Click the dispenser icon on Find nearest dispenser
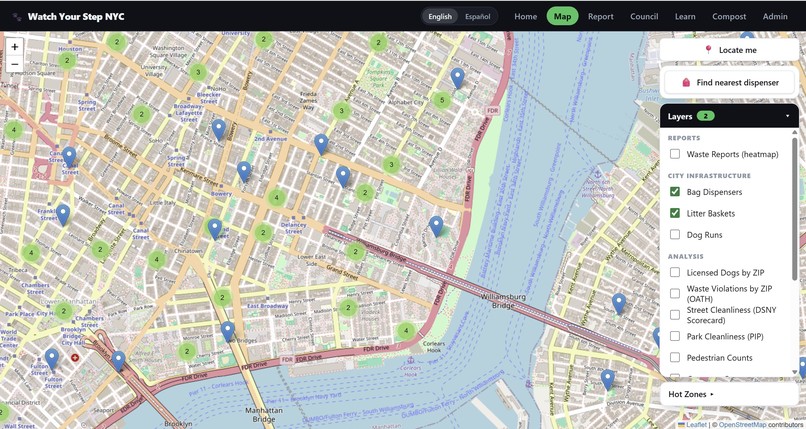The width and height of the screenshot is (806, 429). tap(686, 82)
